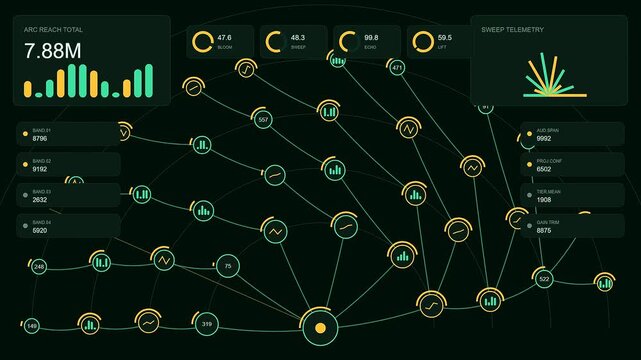Open the BAND.01 row showing 8796
The width and height of the screenshot is (641, 360).
click(x=68, y=134)
